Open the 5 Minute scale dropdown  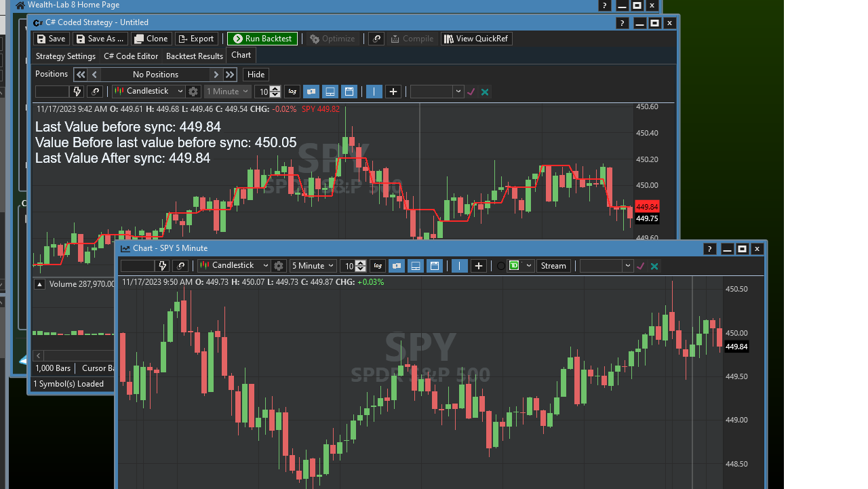[313, 266]
